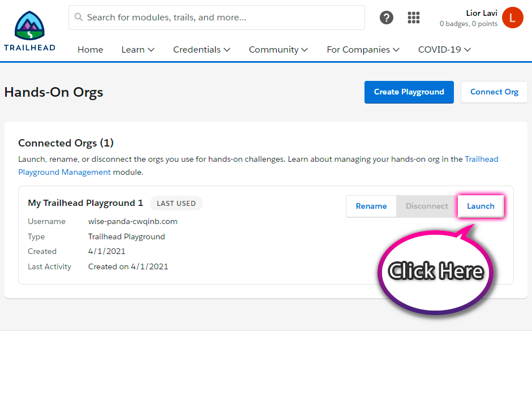
Task: Click the Disconnect button
Action: click(x=426, y=206)
